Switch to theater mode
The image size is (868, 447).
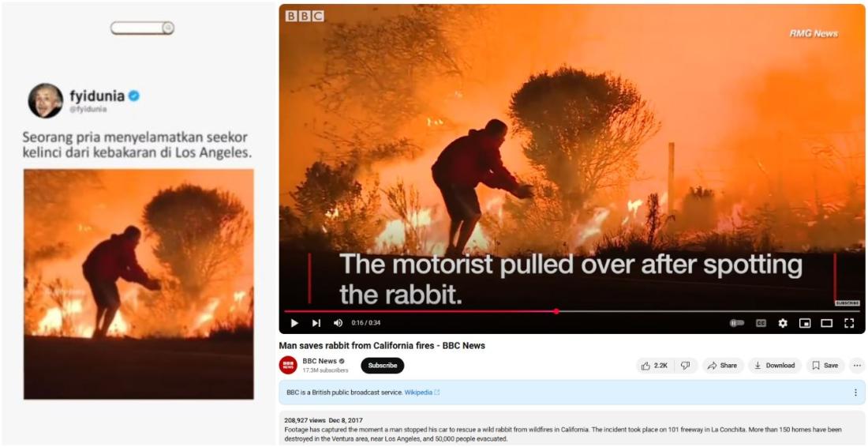click(826, 323)
